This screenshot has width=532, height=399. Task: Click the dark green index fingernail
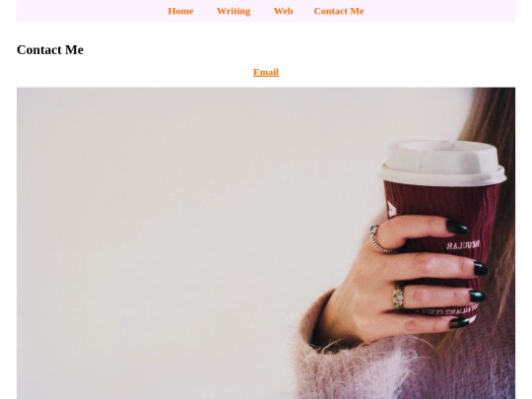tap(457, 227)
